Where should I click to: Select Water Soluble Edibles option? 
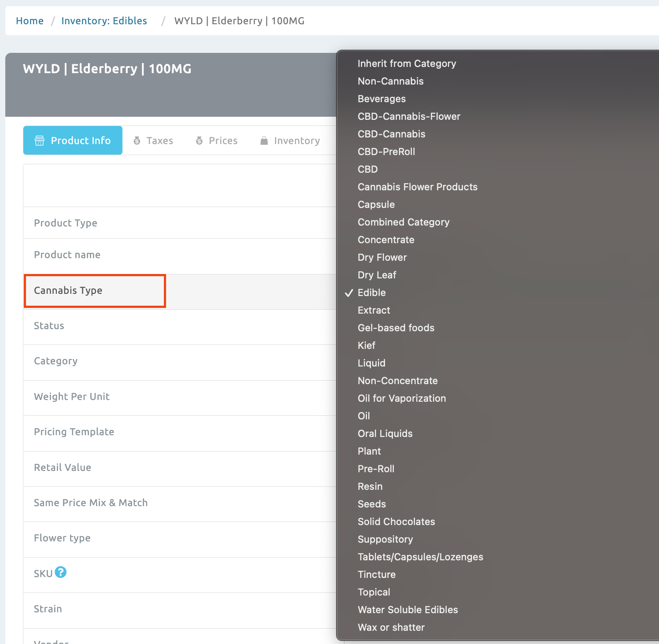[x=407, y=610]
